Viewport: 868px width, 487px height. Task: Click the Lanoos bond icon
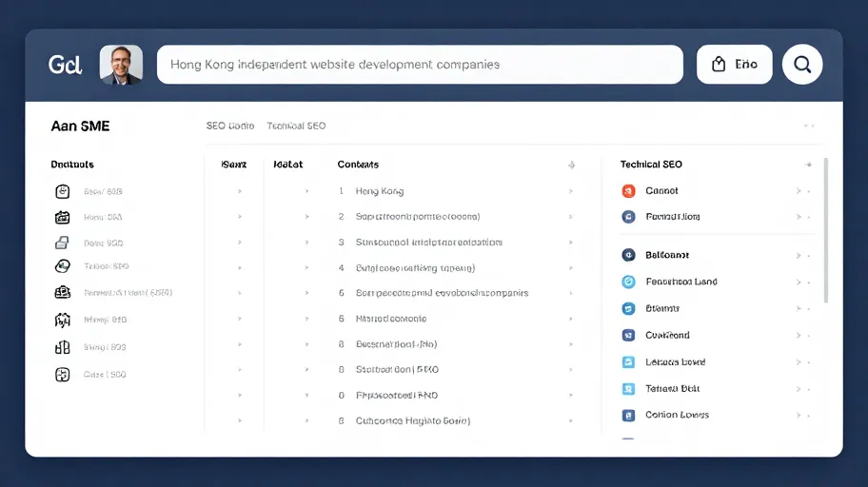(x=628, y=362)
